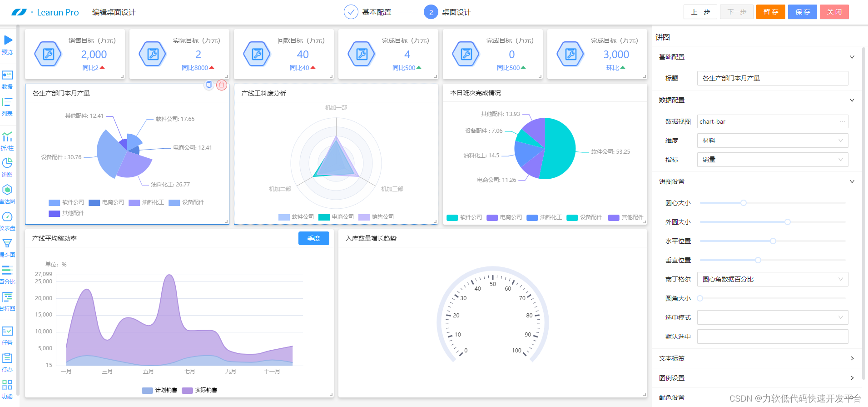Click the Learun Pro logo
868x407 pixels.
[x=45, y=12]
